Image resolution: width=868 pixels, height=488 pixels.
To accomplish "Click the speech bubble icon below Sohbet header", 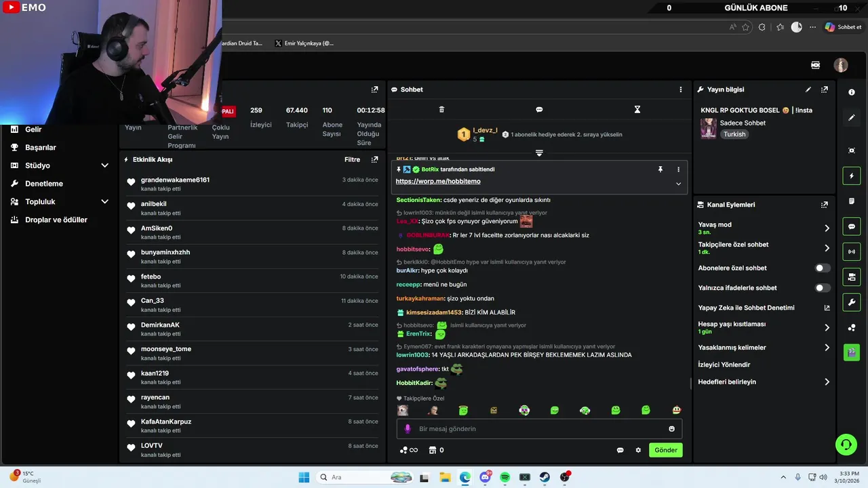I will click(x=539, y=109).
